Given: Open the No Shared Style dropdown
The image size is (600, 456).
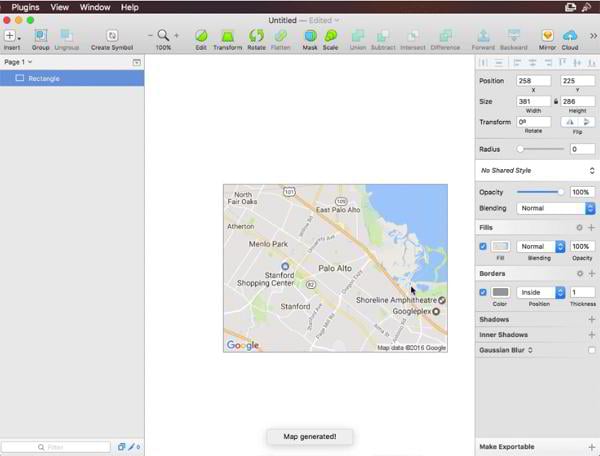Looking at the screenshot, I should click(x=537, y=171).
